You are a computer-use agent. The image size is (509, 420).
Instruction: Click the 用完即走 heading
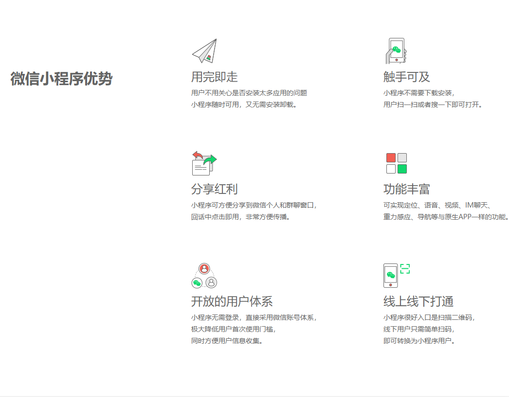214,77
